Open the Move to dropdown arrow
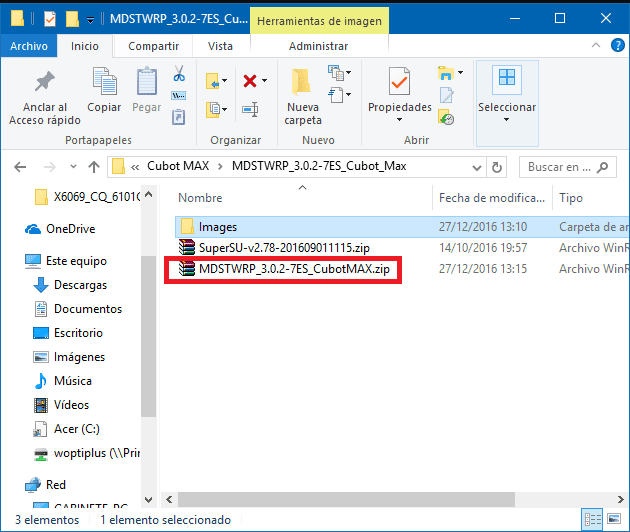 pyautogui.click(x=225, y=81)
